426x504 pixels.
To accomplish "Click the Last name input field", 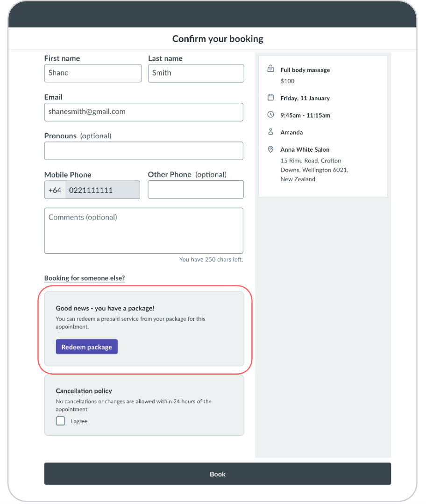I will coord(196,73).
